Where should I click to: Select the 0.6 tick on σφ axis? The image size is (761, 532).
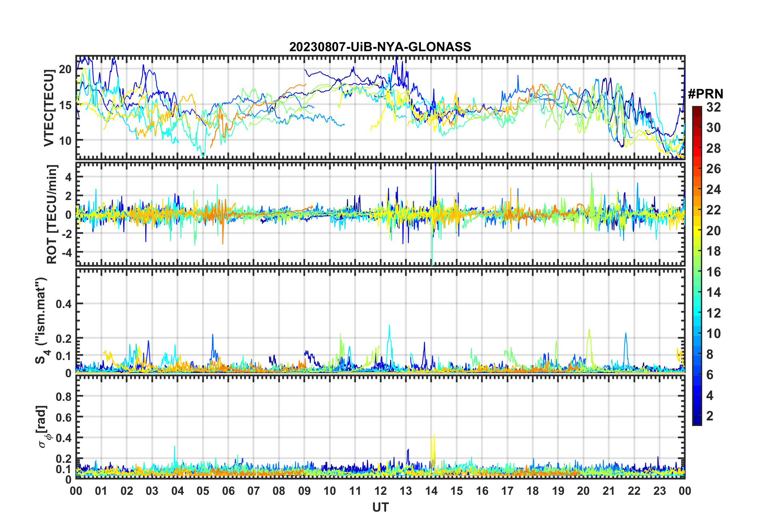point(64,417)
